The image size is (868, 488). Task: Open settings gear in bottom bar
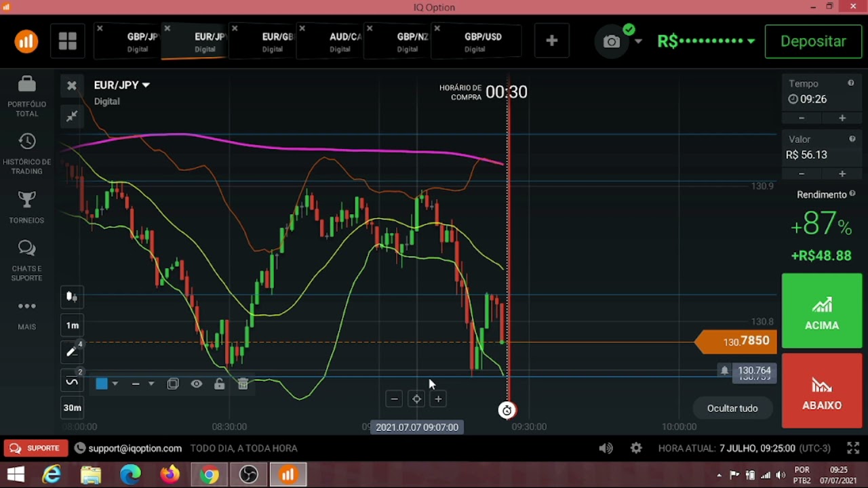636,448
